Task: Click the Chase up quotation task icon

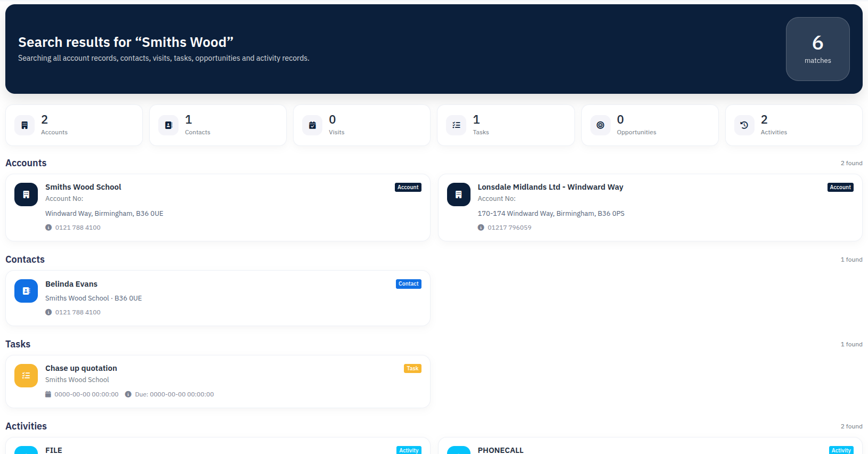Action: (x=26, y=376)
